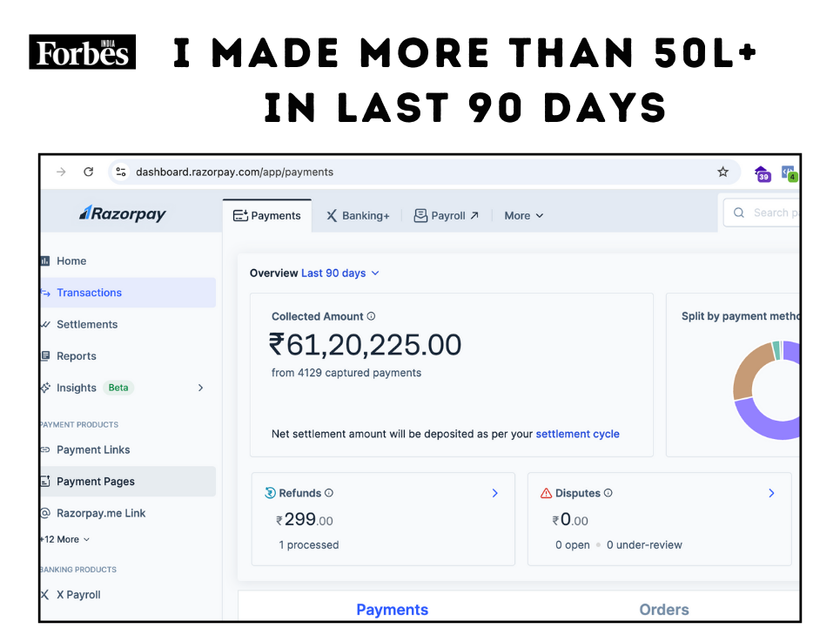
Task: Click the forward navigation arrow
Action: pyautogui.click(x=61, y=172)
